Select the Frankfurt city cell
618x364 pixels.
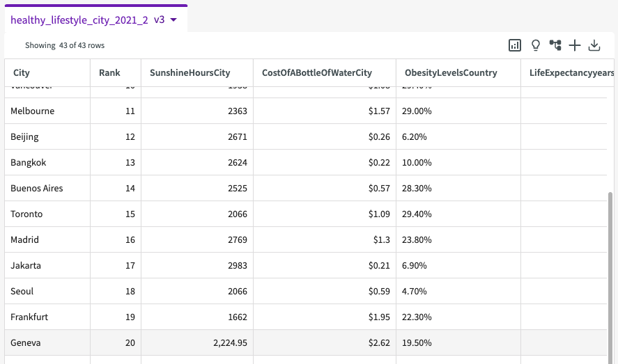(x=47, y=317)
